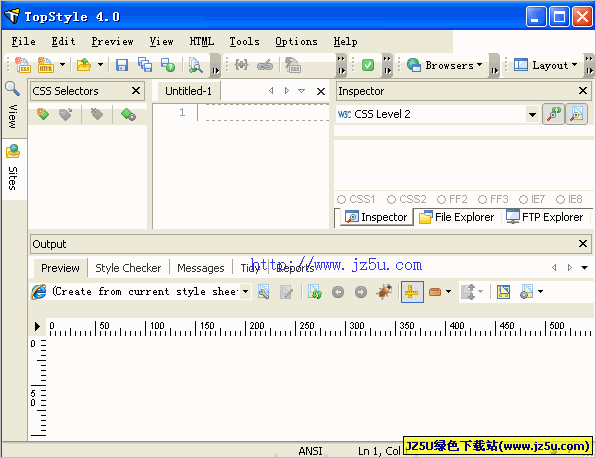Open the document tab list dropdown

[301, 91]
